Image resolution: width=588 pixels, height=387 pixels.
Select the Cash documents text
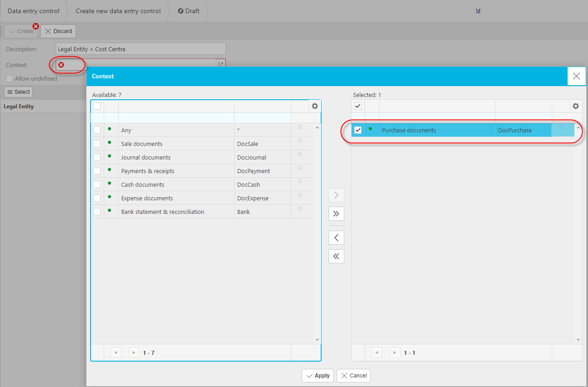(x=143, y=184)
